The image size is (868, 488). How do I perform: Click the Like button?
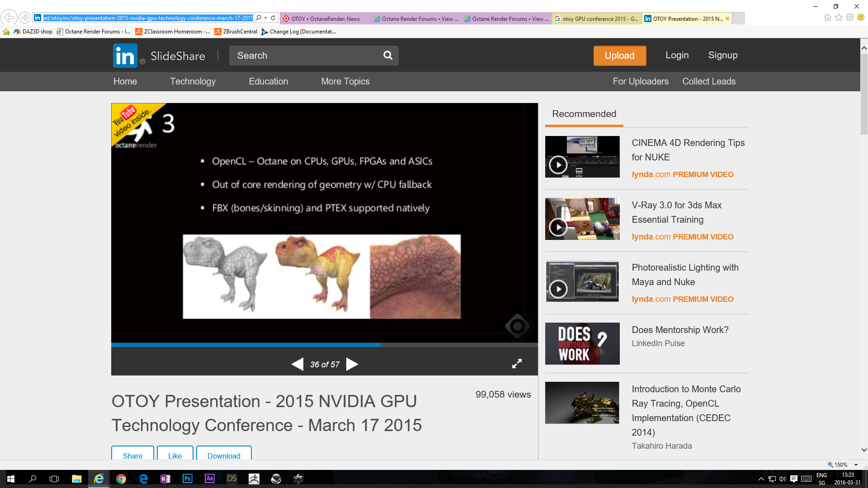click(175, 455)
